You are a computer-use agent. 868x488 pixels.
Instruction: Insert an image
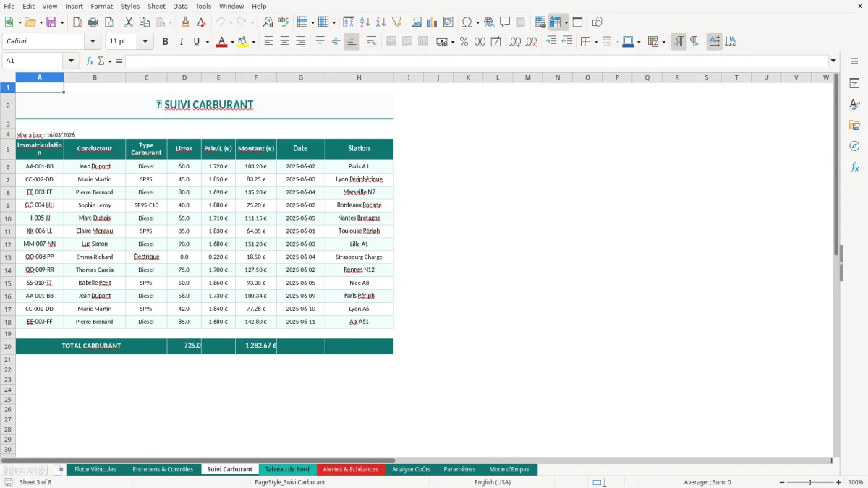click(417, 22)
